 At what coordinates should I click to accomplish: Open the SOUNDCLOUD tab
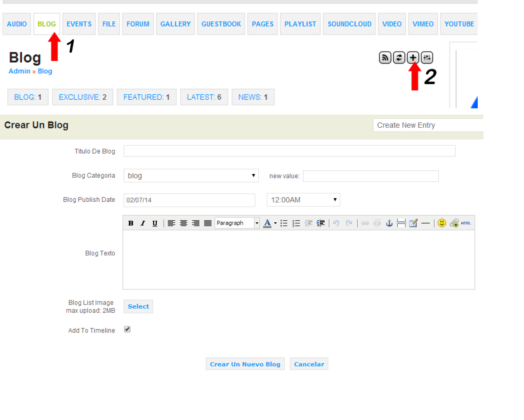point(349,24)
